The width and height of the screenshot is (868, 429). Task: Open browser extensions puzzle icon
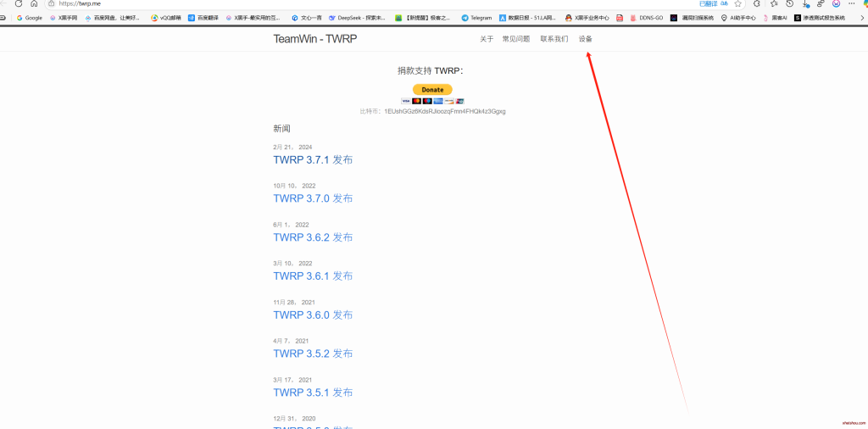(757, 3)
